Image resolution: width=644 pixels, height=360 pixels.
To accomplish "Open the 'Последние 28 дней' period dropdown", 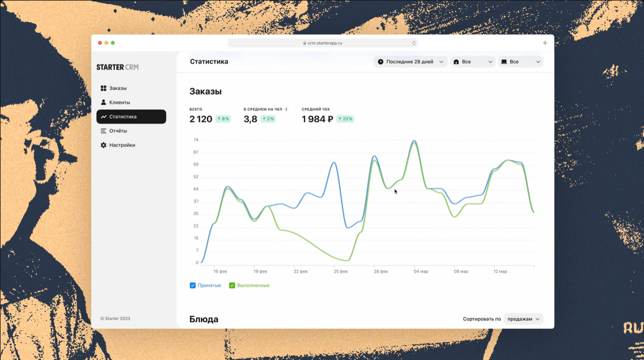I will click(410, 62).
